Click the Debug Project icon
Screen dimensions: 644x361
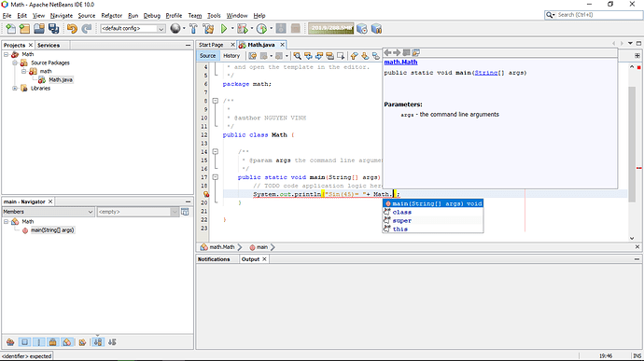click(243, 28)
